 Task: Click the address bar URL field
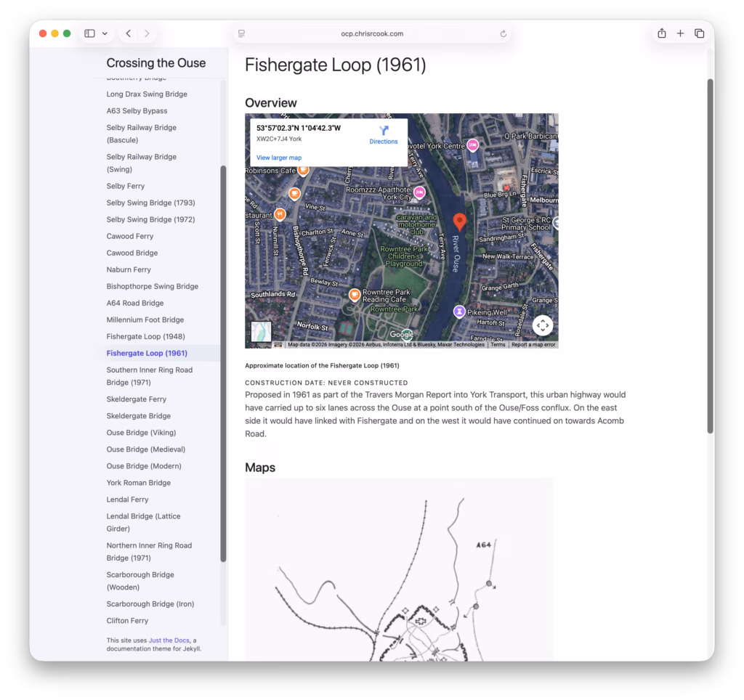pos(371,33)
